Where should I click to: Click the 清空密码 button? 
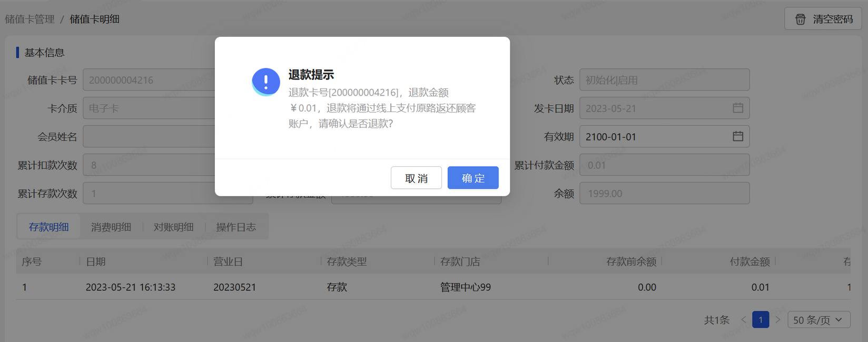click(823, 19)
